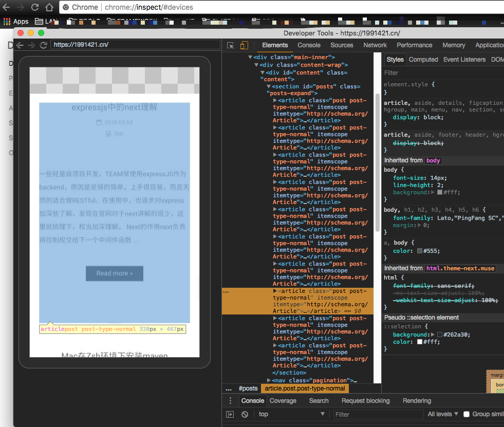Expand selection background shorthand triangle
This screenshot has width=504, height=427.
(x=433, y=335)
